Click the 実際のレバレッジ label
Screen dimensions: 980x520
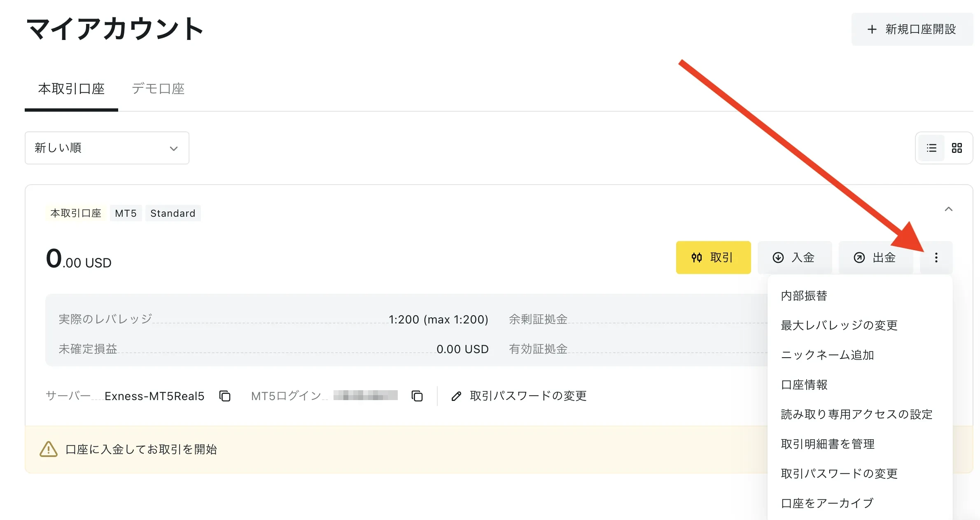105,319
